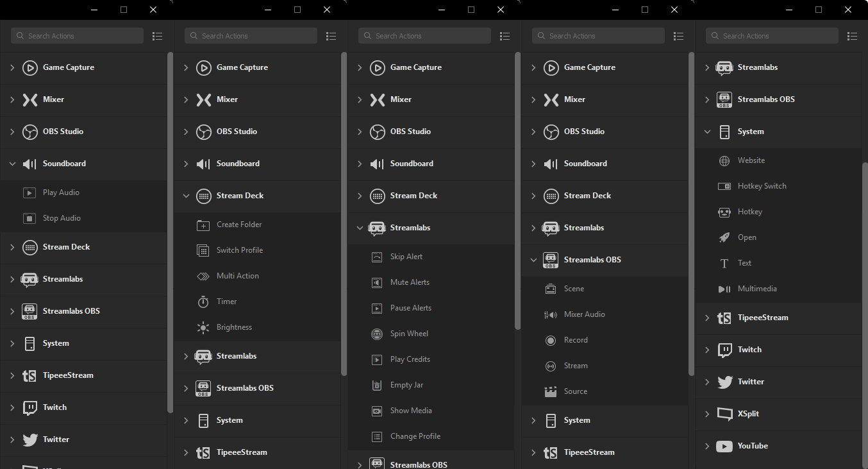
Task: Click "TipeeeStream" label in the panel showing Play Audio
Action: (68, 375)
